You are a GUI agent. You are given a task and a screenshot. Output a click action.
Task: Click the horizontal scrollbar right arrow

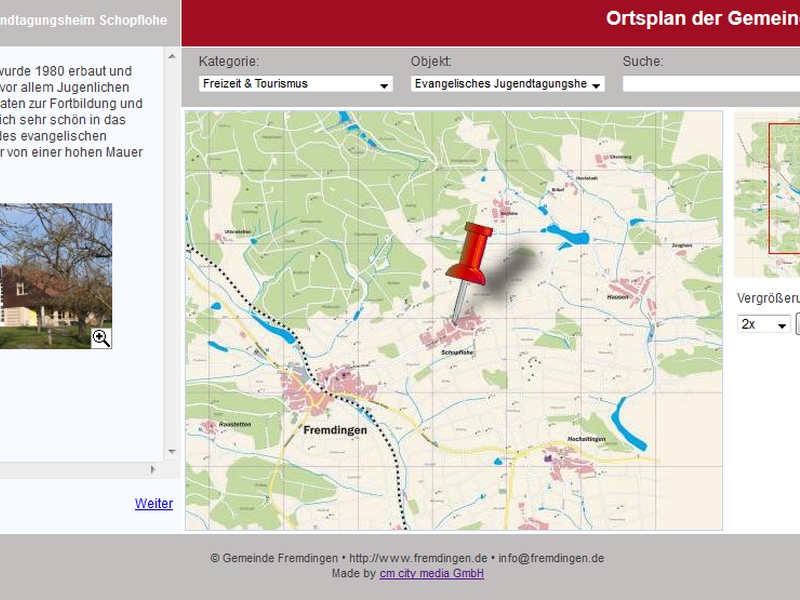(x=153, y=469)
